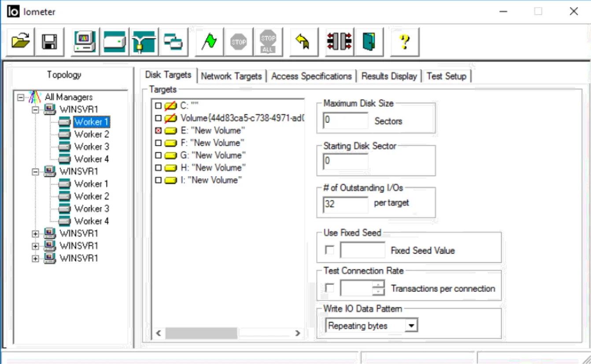Click the Iometer logo in title bar
Image resolution: width=591 pixels, height=364 pixels.
click(14, 11)
